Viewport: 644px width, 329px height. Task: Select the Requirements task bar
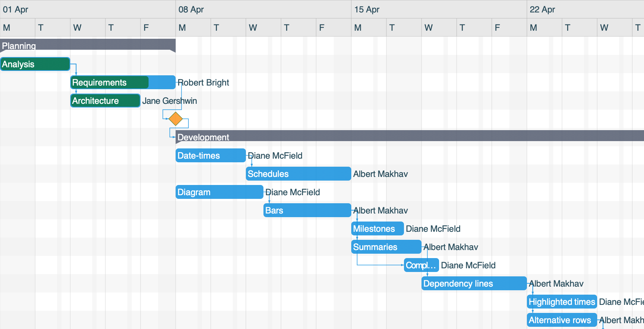pos(110,82)
